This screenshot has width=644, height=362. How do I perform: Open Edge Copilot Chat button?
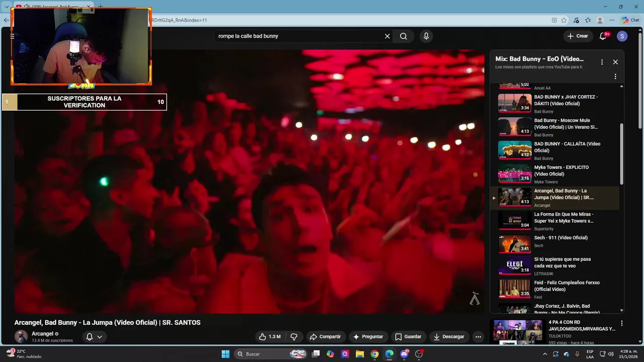[630, 20]
